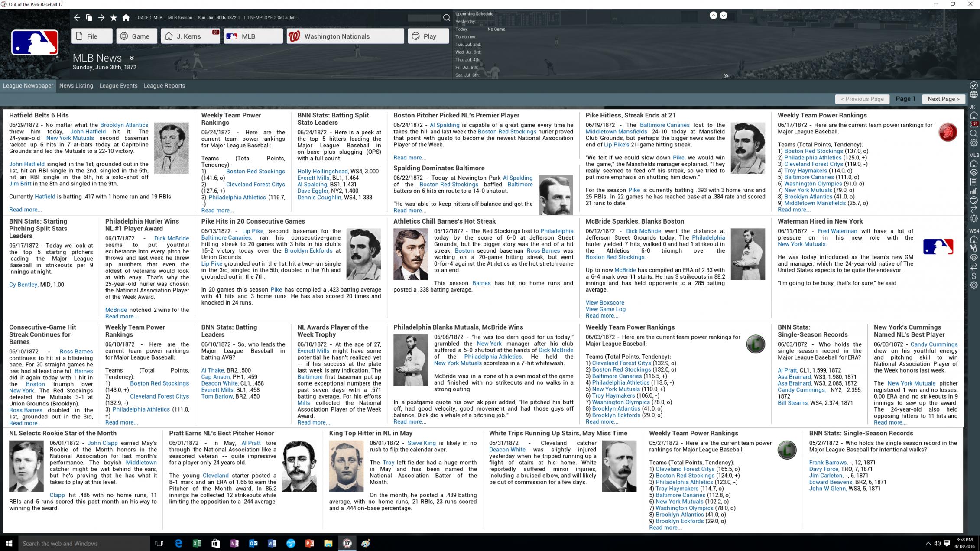Click the back navigation arrow

[x=77, y=18]
